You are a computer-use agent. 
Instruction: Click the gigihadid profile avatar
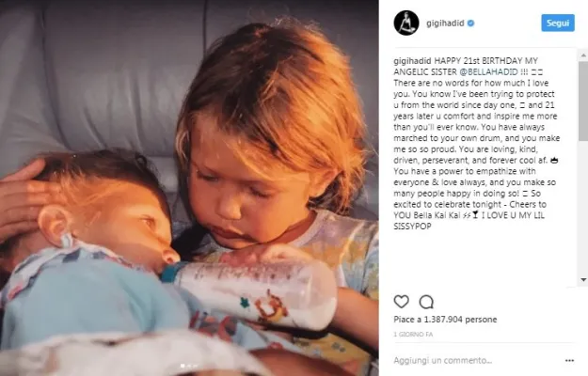(x=406, y=23)
